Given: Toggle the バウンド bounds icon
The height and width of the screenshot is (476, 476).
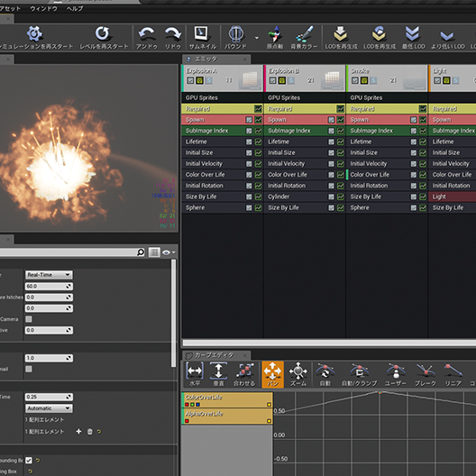Looking at the screenshot, I should pyautogui.click(x=236, y=33).
